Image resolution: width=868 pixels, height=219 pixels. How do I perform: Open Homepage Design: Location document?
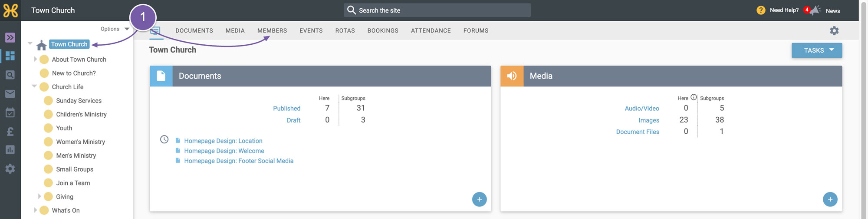point(223,141)
